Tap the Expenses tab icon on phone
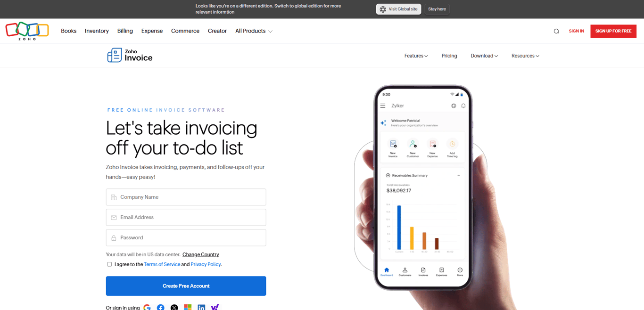The height and width of the screenshot is (310, 644). point(442,270)
